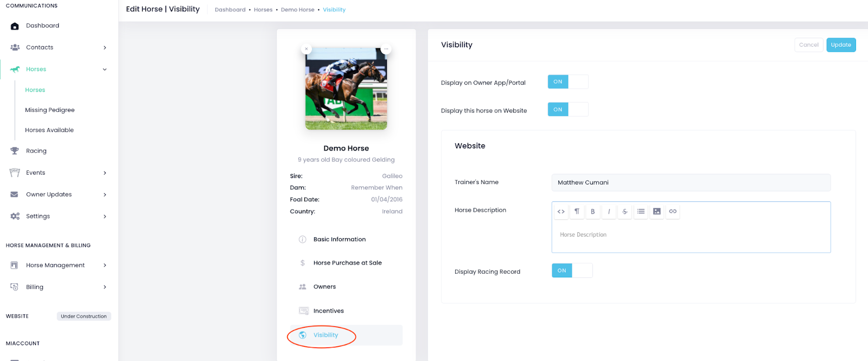Insert image in Horse Description editor
Viewport: 868px width, 361px height.
tap(657, 212)
